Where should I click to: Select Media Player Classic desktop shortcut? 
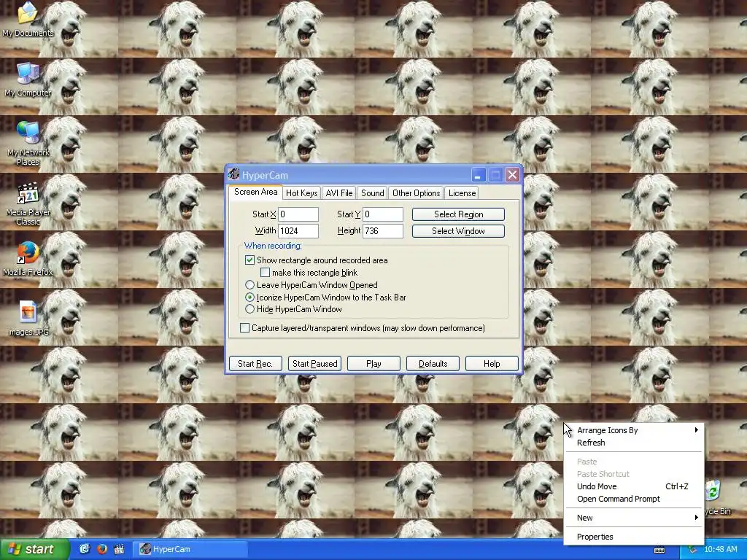28,204
